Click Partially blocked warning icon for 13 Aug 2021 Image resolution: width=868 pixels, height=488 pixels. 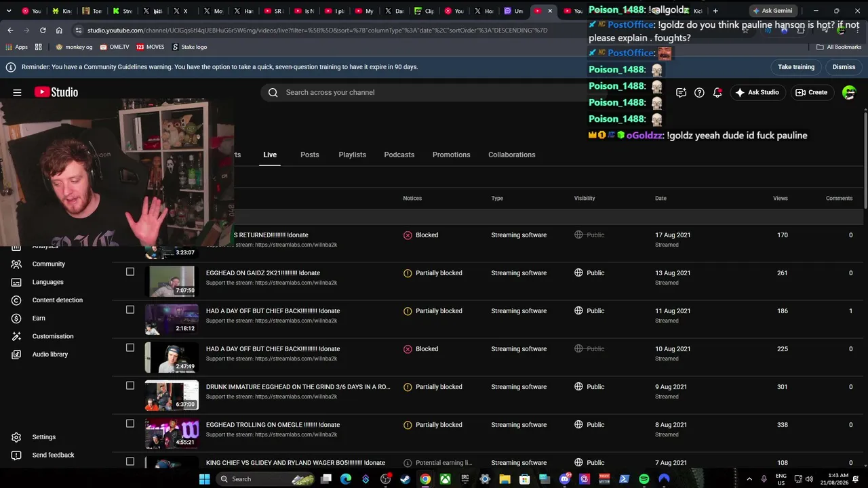point(408,273)
